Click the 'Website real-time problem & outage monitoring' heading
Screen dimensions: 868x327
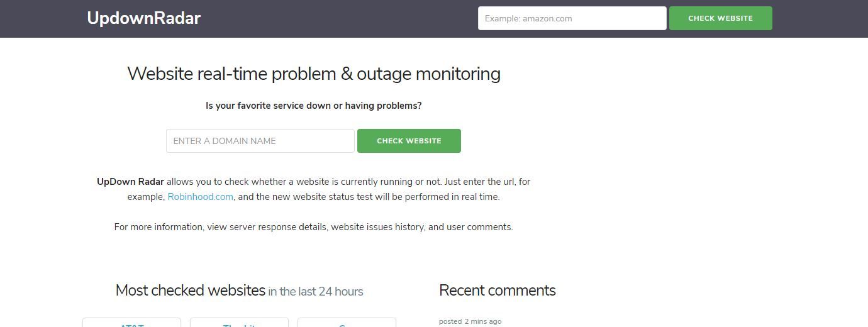pos(314,74)
